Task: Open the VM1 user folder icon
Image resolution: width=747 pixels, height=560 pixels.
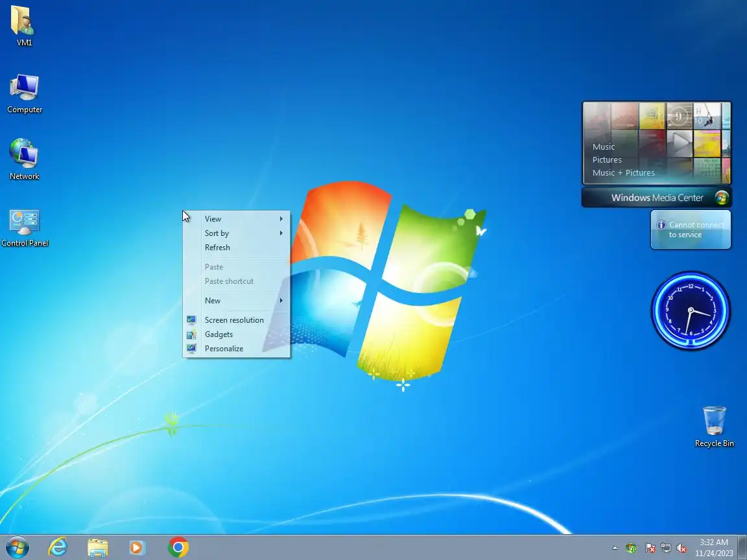Action: click(24, 26)
